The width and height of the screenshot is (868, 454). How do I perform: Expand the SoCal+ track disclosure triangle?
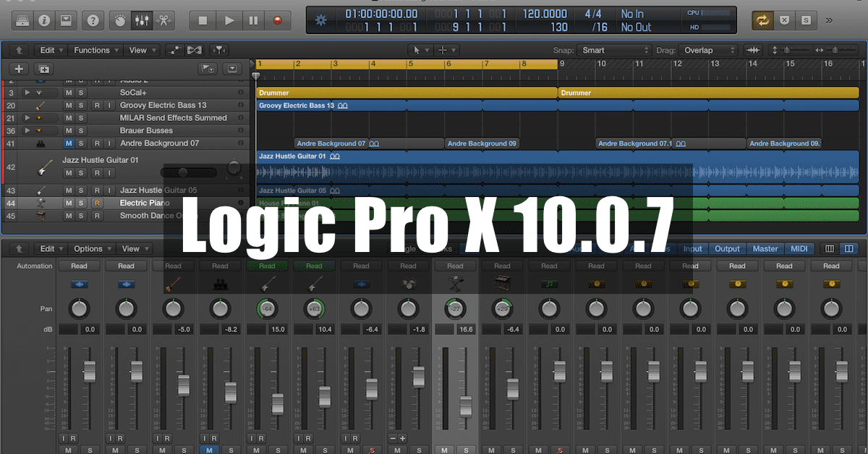tap(27, 93)
